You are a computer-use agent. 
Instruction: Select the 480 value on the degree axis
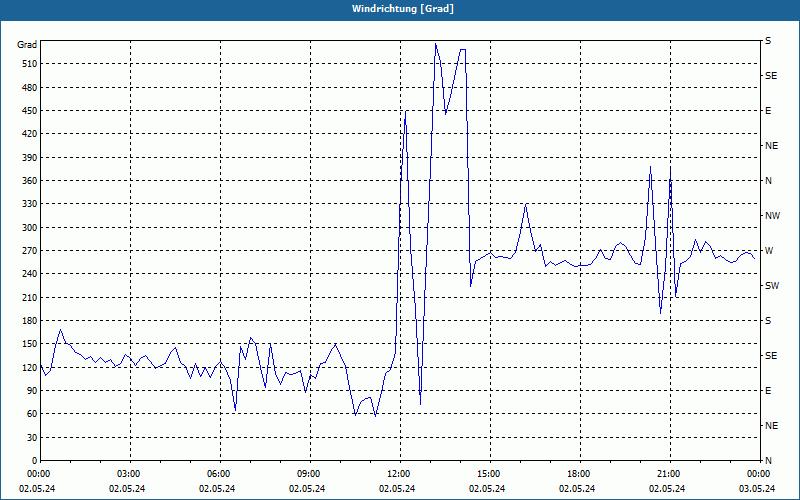coord(30,87)
